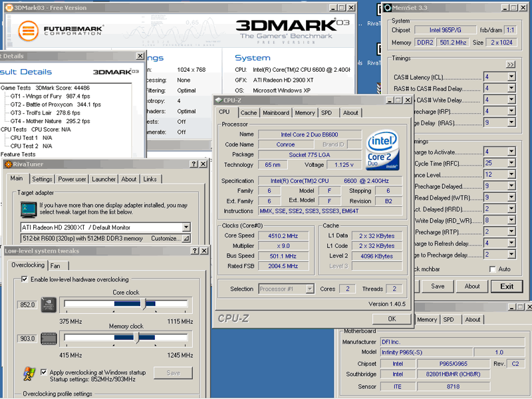Image resolution: width=532 pixels, height=399 pixels.
Task: Select CPU Test 1 tree row
Action: coord(31,138)
